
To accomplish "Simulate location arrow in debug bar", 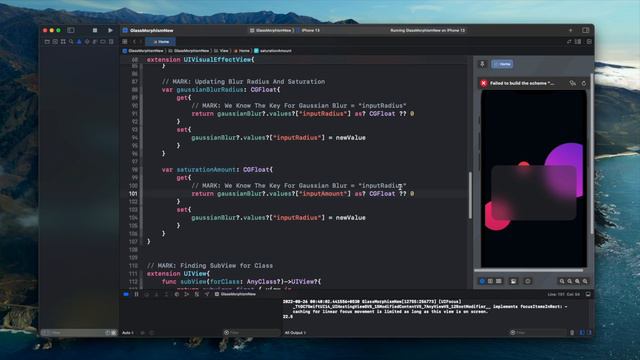I will coord(207,294).
